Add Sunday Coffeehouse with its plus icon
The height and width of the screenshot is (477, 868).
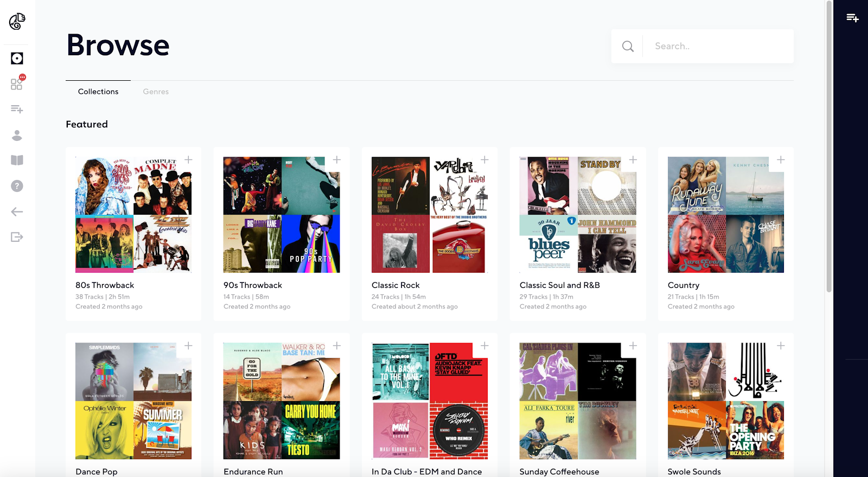633,346
